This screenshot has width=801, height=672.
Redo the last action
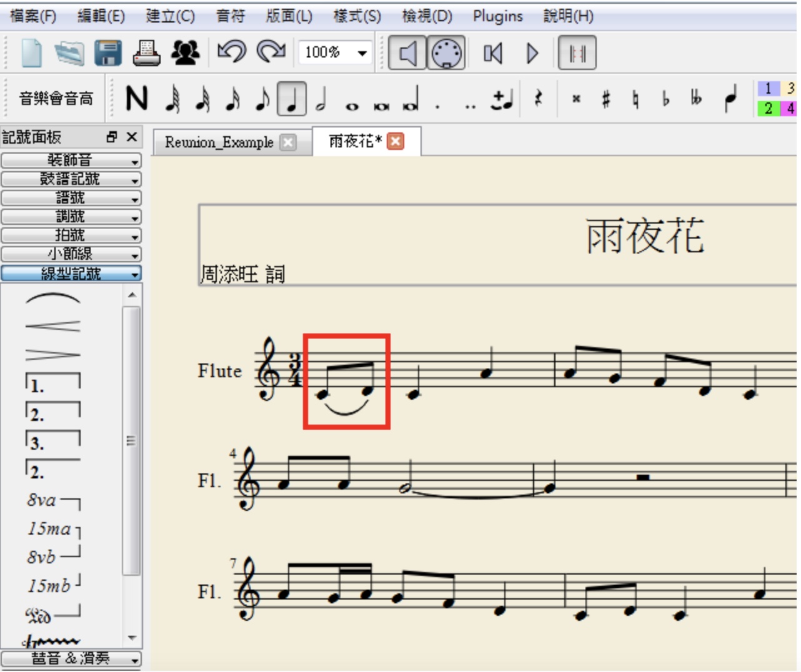271,52
